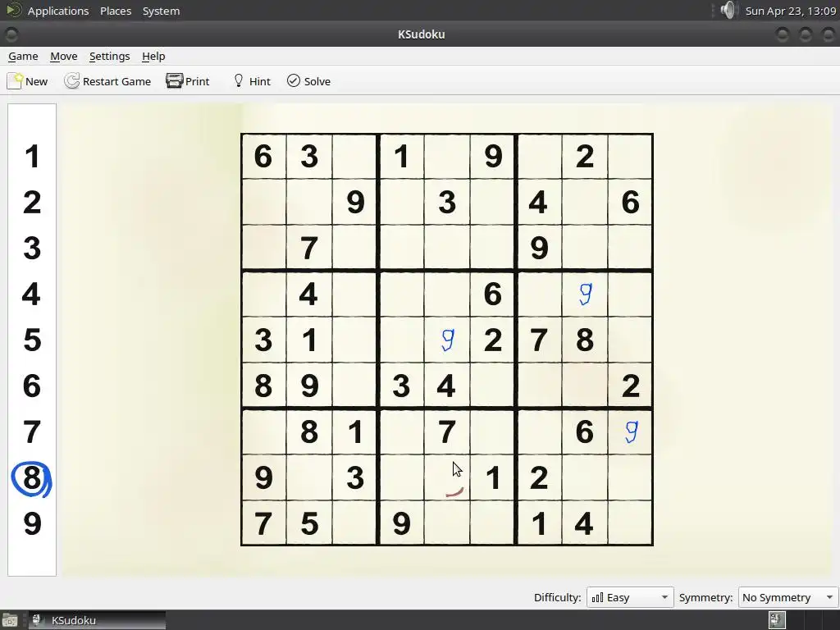Click the blue 9 in row four
840x630 pixels.
pyautogui.click(x=585, y=294)
